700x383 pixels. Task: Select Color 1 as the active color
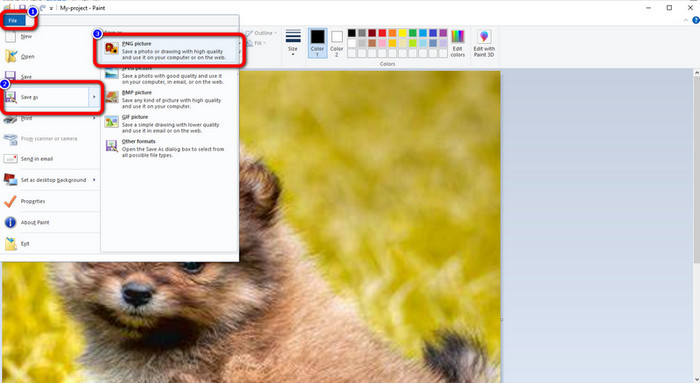[317, 43]
